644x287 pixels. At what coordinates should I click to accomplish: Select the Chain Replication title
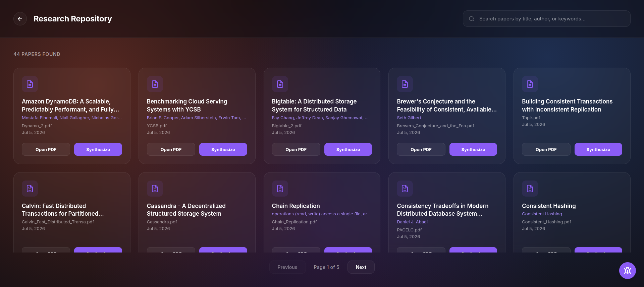[x=296, y=206]
